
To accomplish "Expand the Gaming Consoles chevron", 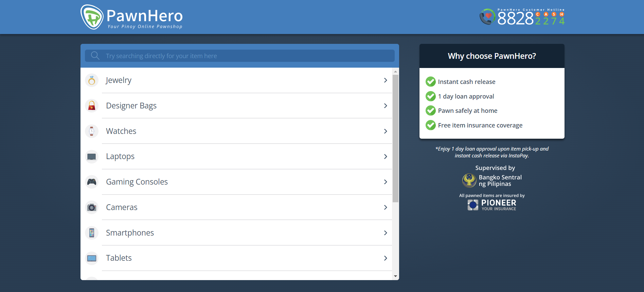I will 386,182.
